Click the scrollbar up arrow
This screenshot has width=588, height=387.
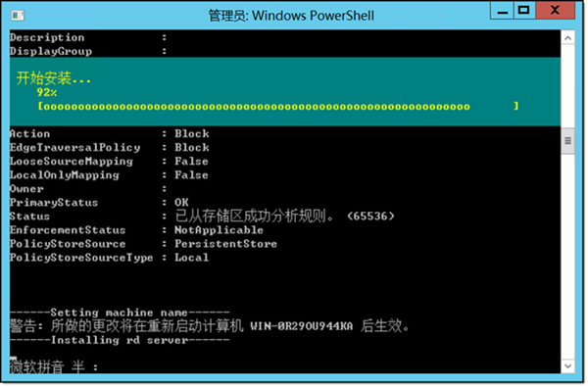tap(567, 38)
